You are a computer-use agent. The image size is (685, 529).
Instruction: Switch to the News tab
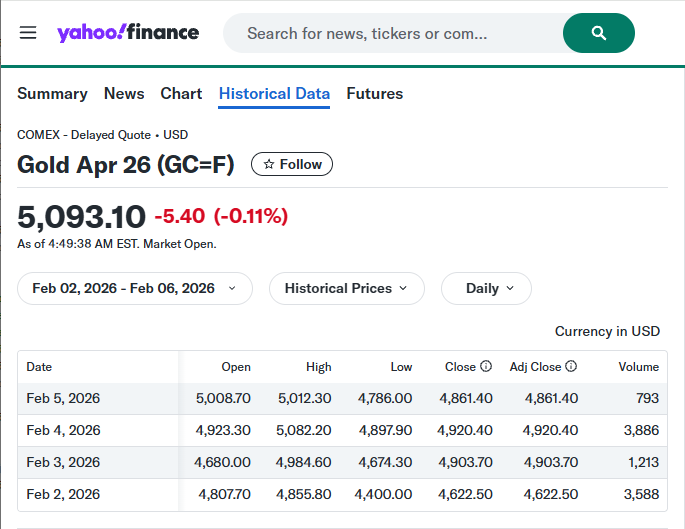click(x=124, y=93)
